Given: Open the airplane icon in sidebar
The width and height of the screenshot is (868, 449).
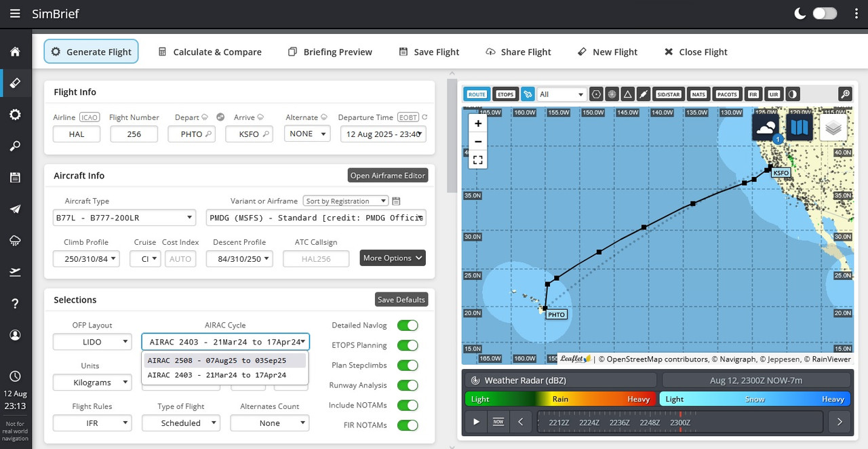Looking at the screenshot, I should pos(15,209).
